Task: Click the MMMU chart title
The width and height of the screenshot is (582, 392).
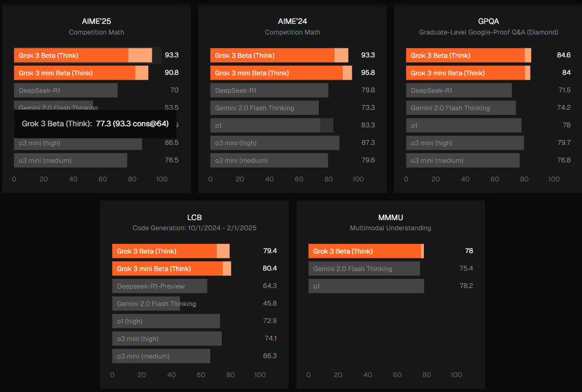Action: click(x=390, y=217)
